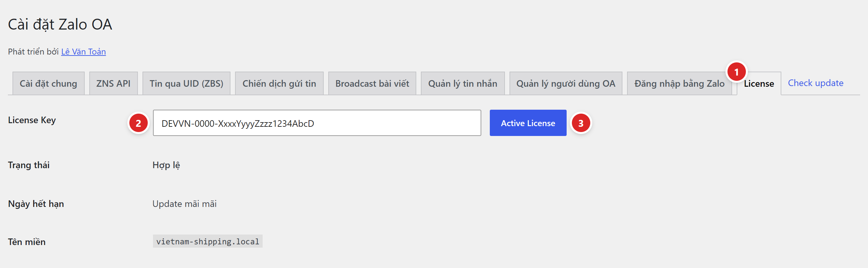Click the Trạng thái label

(29, 165)
